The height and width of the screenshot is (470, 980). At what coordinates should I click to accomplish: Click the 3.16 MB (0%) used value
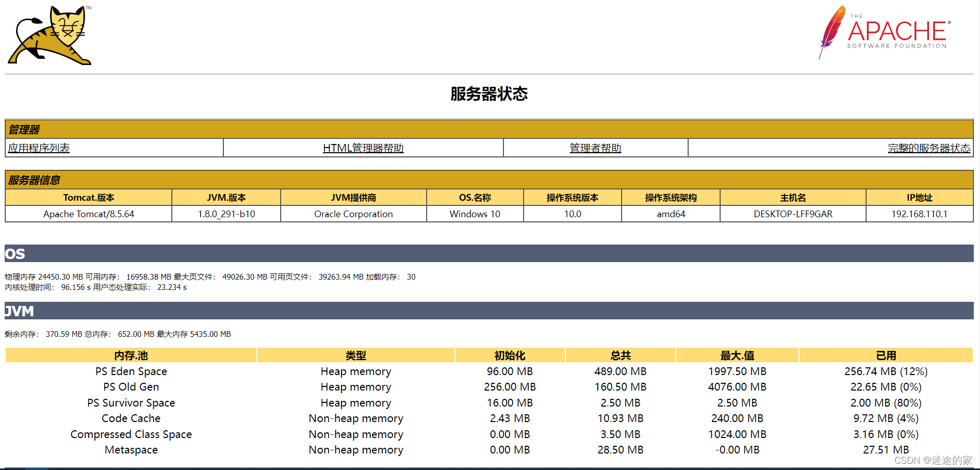886,434
